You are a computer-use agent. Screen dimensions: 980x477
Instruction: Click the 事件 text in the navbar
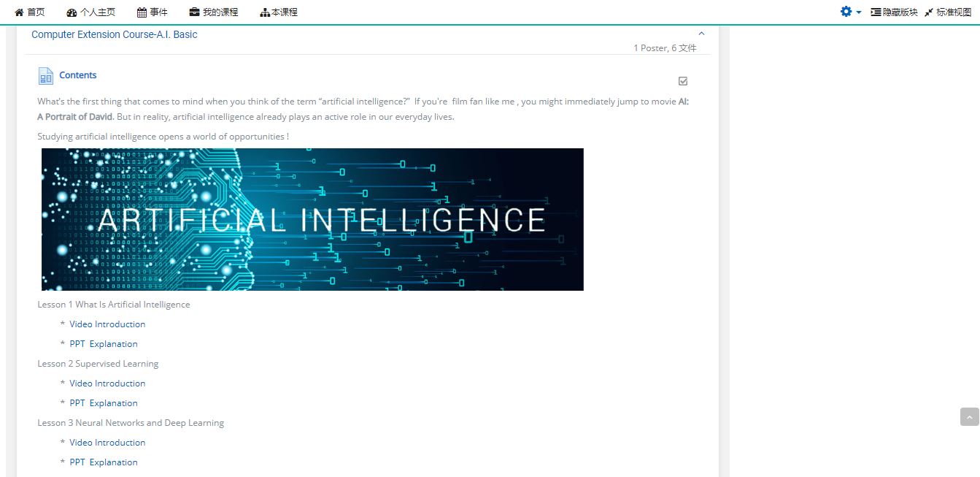click(x=158, y=12)
